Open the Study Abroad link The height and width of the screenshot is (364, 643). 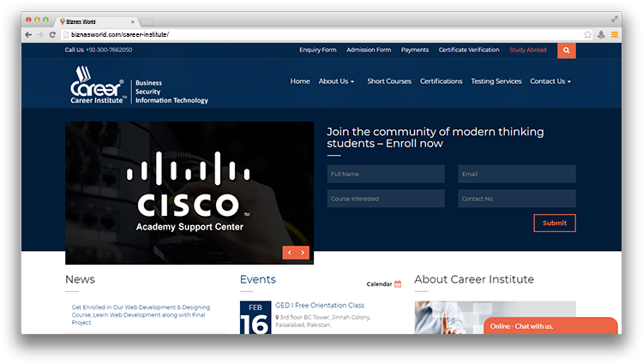coord(528,50)
